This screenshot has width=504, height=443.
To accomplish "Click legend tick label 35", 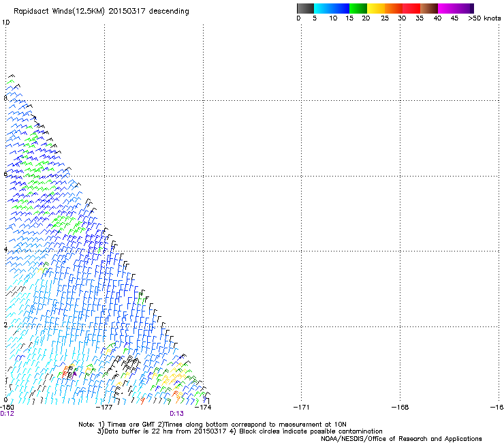I will click(x=420, y=18).
